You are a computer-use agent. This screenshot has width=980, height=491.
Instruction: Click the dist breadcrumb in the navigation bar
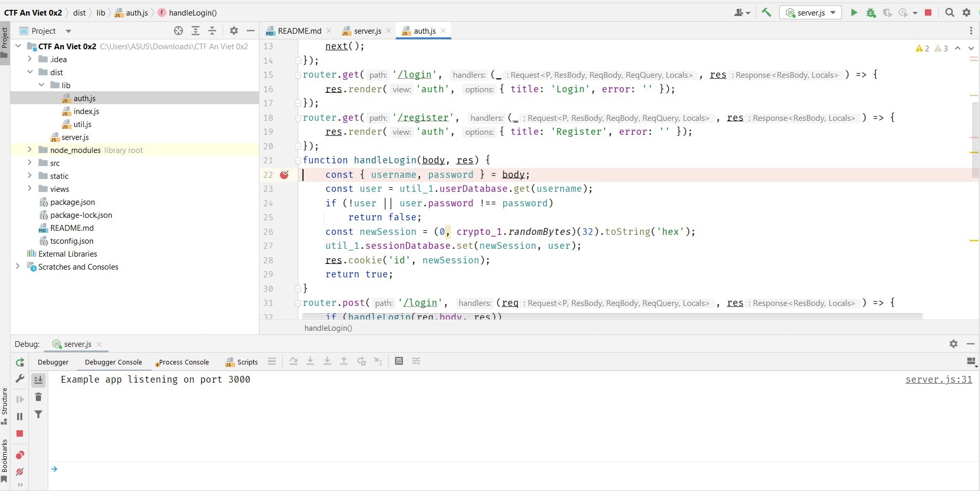[x=79, y=12]
